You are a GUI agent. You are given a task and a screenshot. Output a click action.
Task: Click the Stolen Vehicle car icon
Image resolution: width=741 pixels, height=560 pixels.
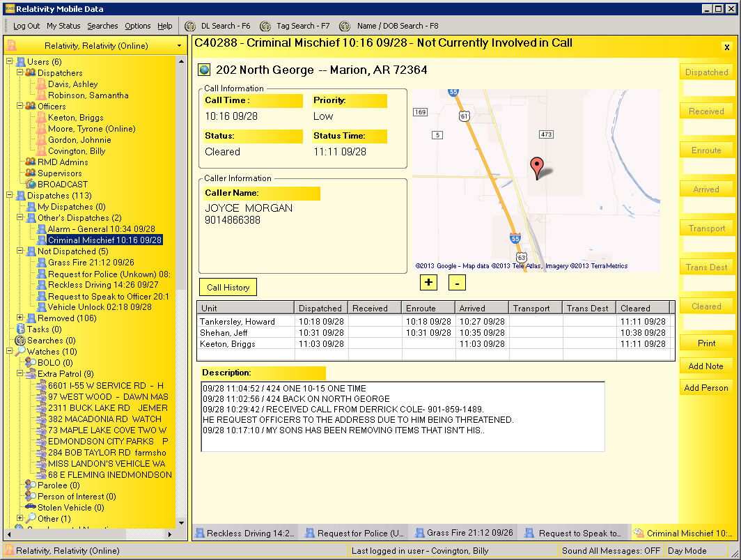point(31,507)
